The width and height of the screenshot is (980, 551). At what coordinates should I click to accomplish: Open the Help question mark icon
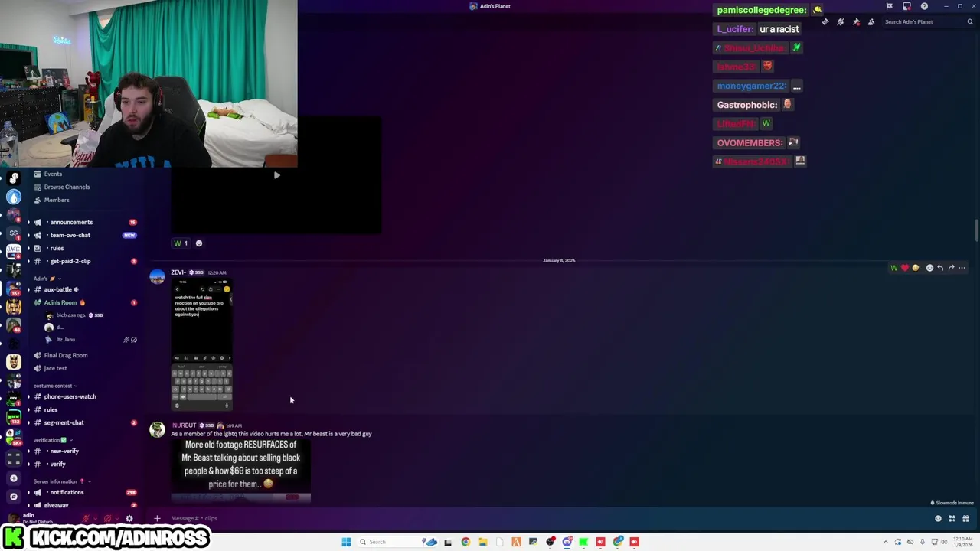(924, 6)
